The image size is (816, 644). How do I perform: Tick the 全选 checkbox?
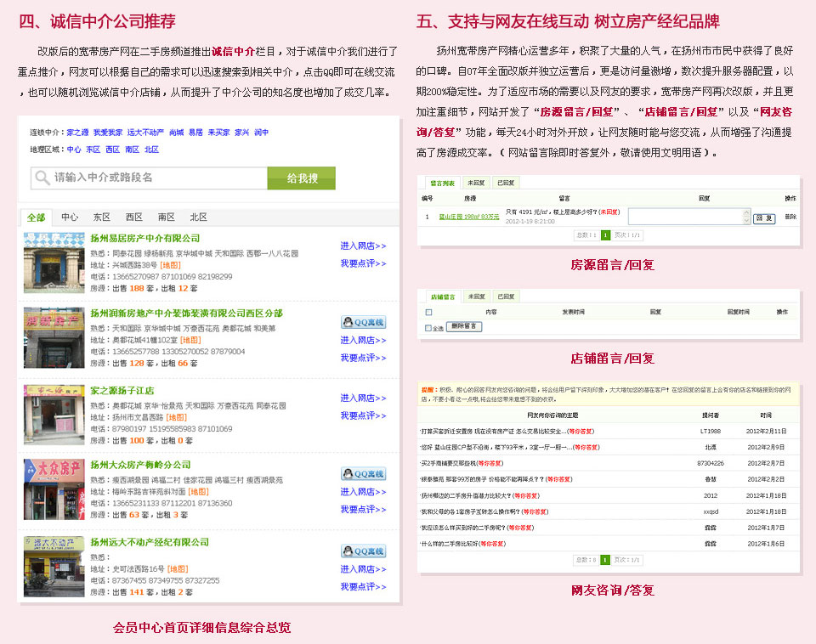click(428, 328)
